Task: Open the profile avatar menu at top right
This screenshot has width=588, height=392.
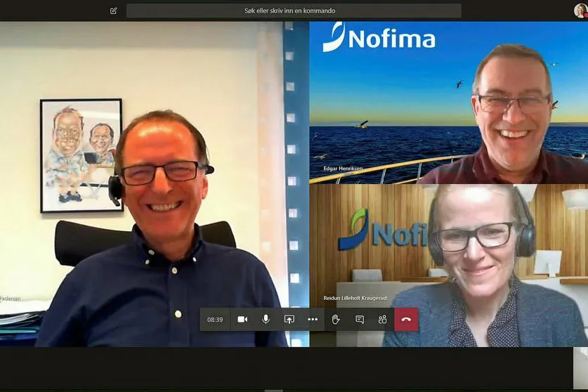Action: tap(580, 11)
